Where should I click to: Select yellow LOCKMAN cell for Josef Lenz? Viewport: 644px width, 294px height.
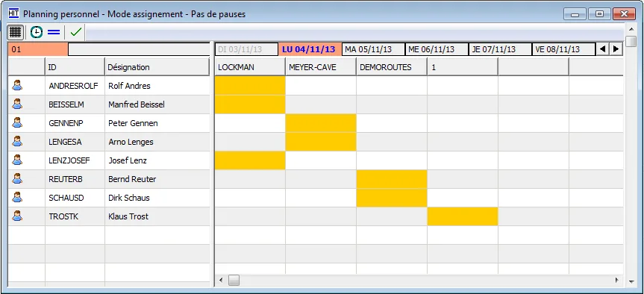(x=250, y=160)
